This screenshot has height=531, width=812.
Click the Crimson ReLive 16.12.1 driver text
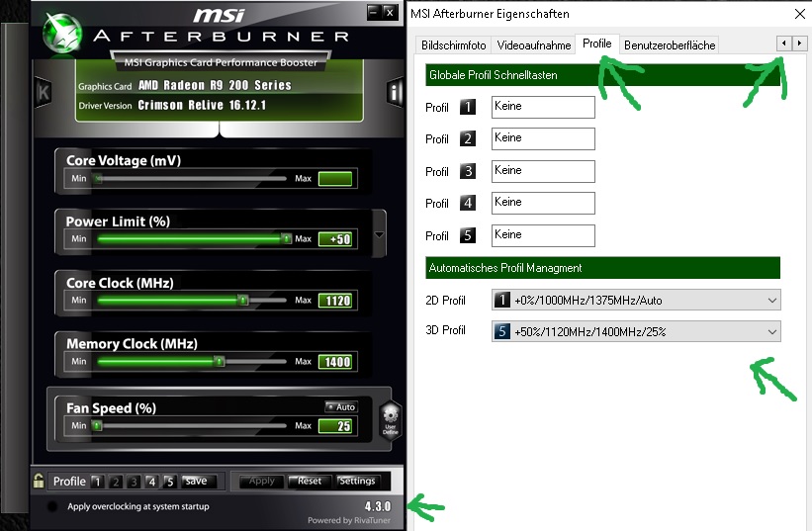[202, 105]
